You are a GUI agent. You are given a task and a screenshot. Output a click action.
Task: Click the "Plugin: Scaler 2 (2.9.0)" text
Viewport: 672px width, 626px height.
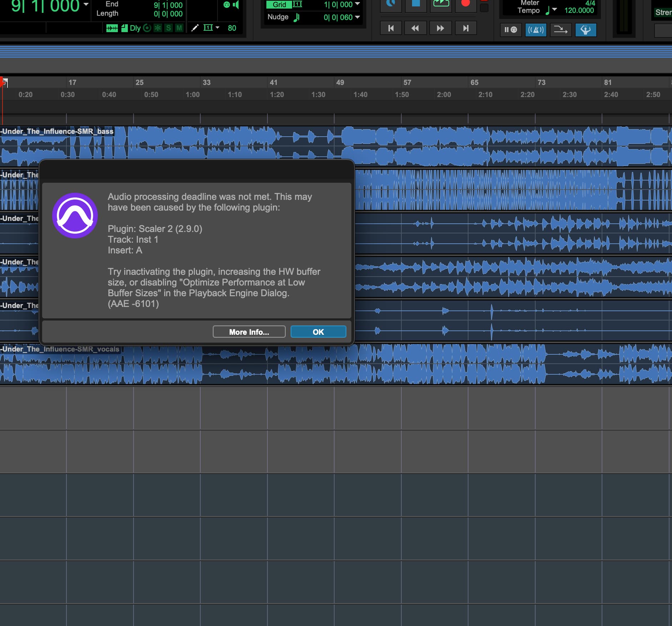(x=155, y=229)
